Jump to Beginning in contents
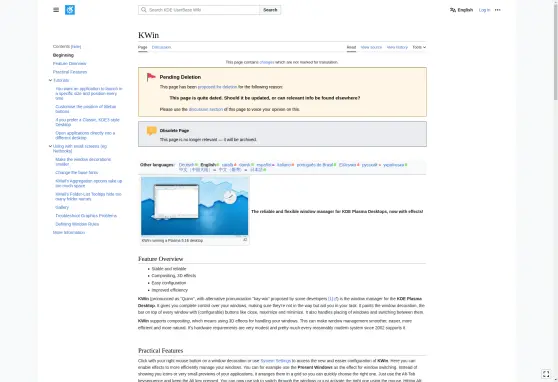 click(63, 55)
